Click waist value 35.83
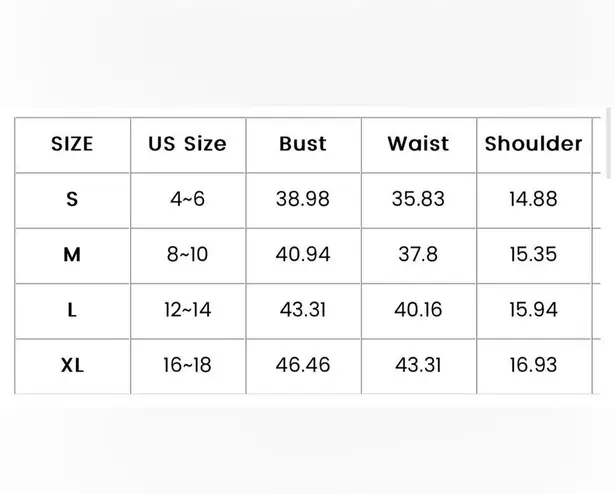The image size is (615, 494). tap(418, 199)
